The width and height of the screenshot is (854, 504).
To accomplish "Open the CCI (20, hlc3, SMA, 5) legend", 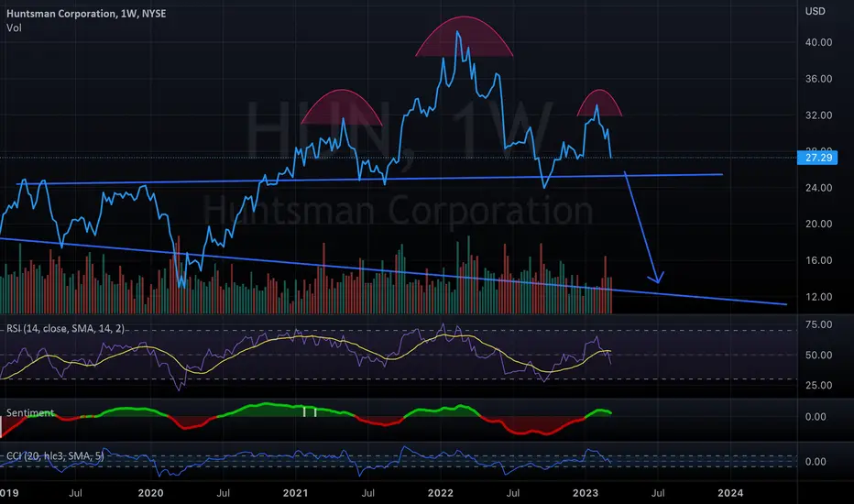I will pyautogui.click(x=55, y=455).
